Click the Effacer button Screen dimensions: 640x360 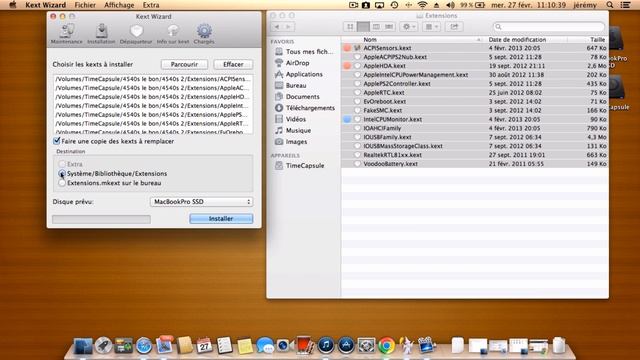tap(233, 64)
